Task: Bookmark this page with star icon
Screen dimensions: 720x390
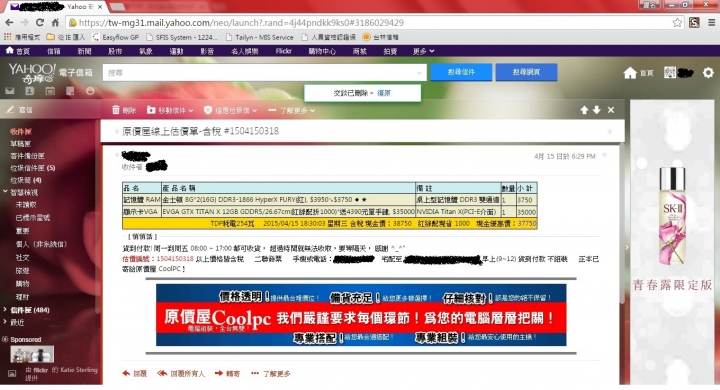Action: pos(677,23)
